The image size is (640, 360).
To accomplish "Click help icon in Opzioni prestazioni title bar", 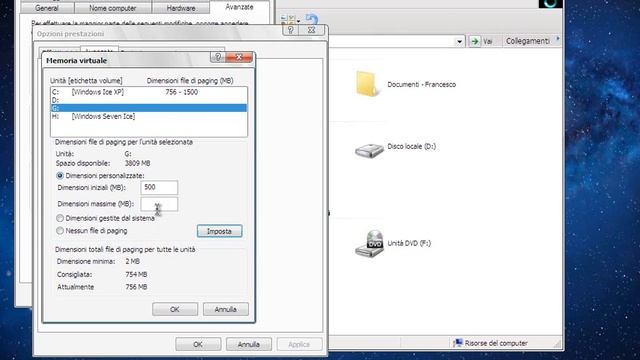I will (x=291, y=30).
